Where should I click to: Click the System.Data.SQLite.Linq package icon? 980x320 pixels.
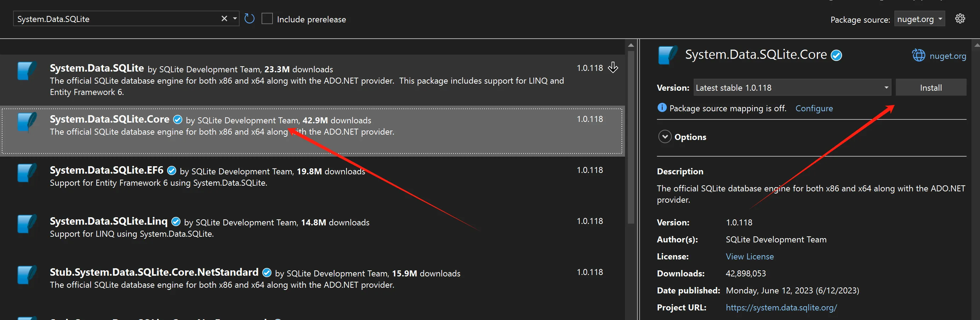tap(27, 224)
